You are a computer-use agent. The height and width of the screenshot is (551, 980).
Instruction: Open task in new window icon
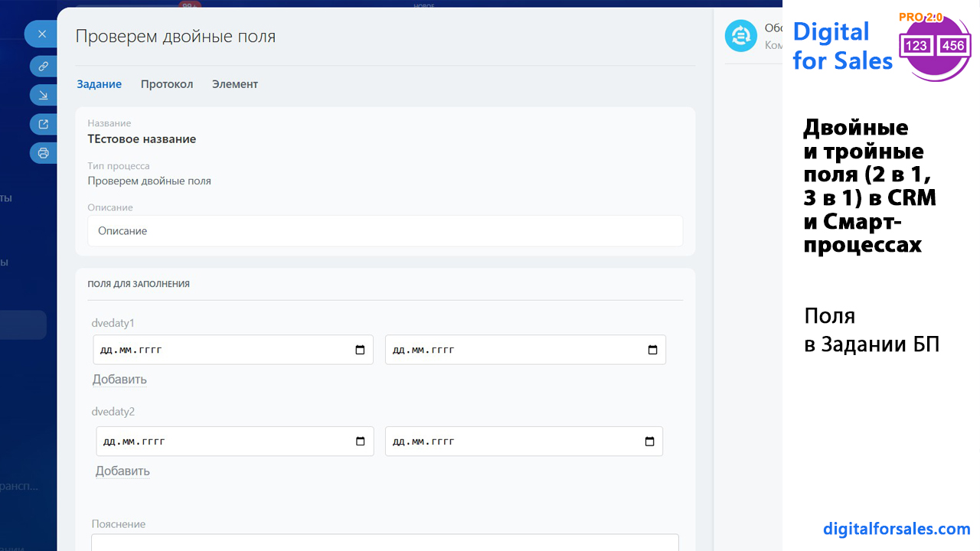pyautogui.click(x=44, y=124)
